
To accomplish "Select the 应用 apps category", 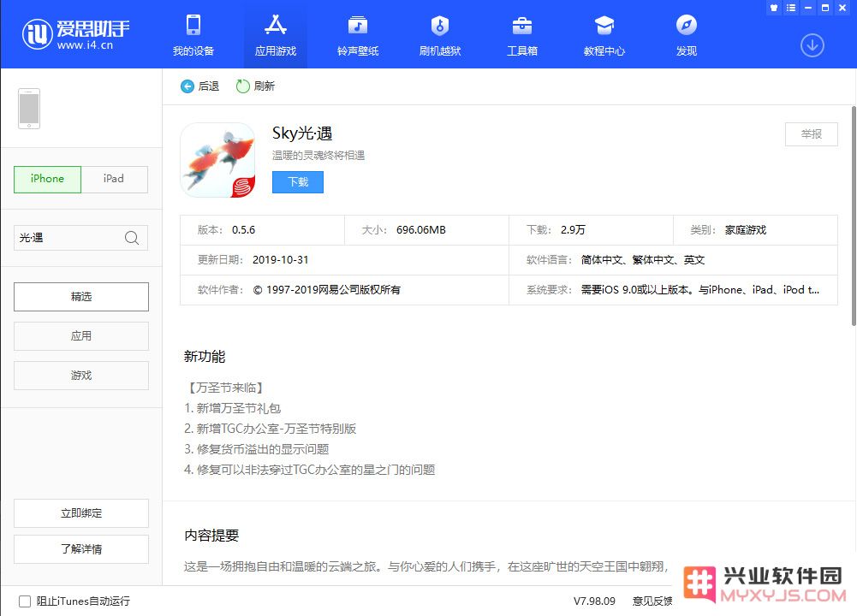I will 80,336.
